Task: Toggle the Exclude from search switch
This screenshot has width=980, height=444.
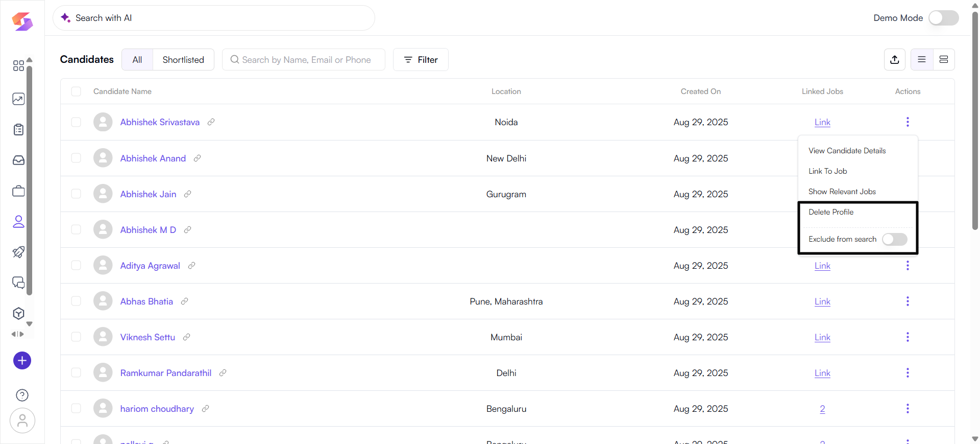Action: (894, 239)
